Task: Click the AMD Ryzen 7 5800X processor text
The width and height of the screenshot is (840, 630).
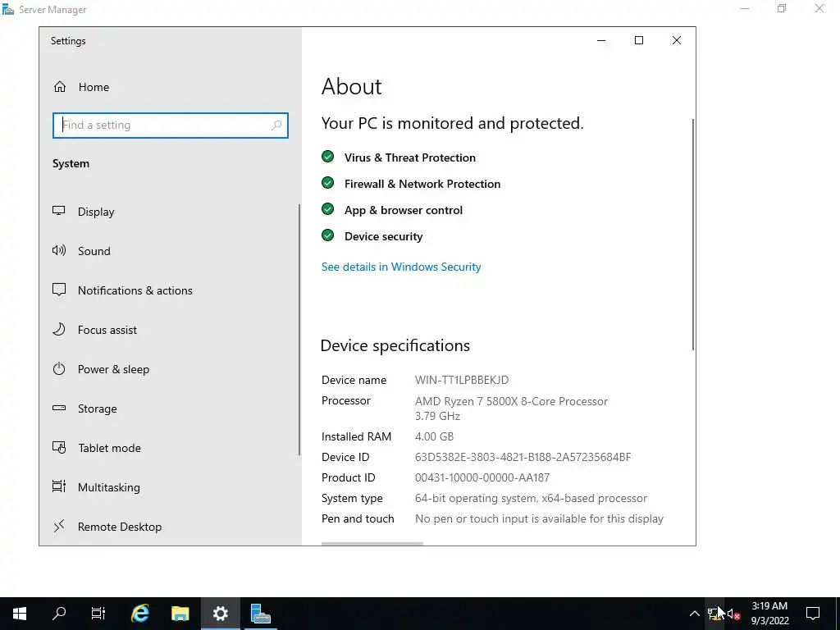Action: coord(511,401)
